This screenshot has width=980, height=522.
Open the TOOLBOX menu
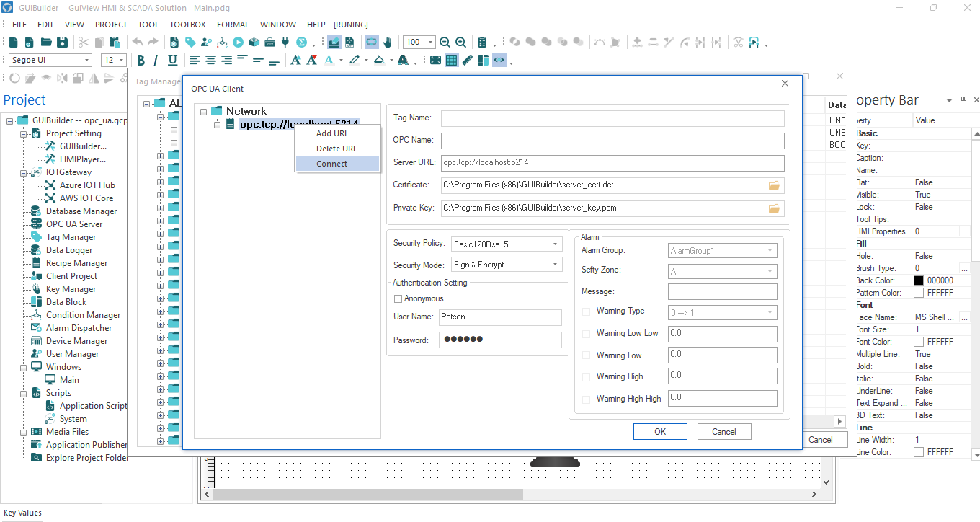[x=187, y=25]
